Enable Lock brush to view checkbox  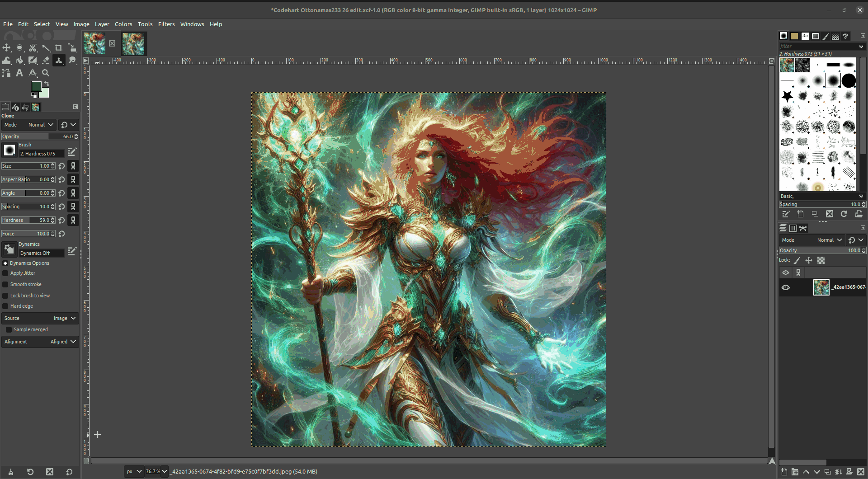point(5,296)
